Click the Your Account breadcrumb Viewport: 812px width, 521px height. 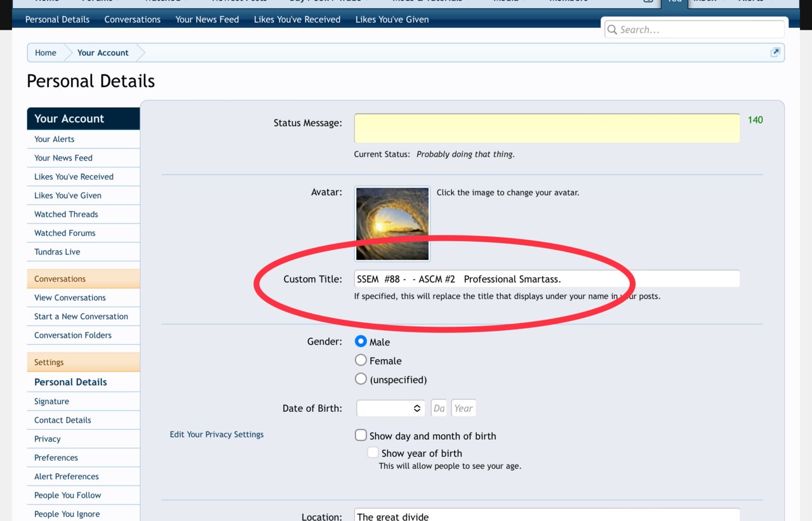pos(103,53)
